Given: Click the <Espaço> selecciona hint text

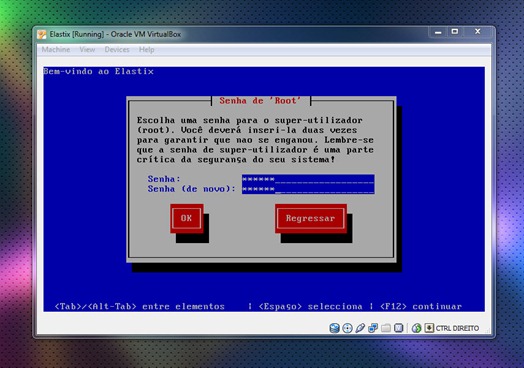Looking at the screenshot, I should (x=310, y=306).
